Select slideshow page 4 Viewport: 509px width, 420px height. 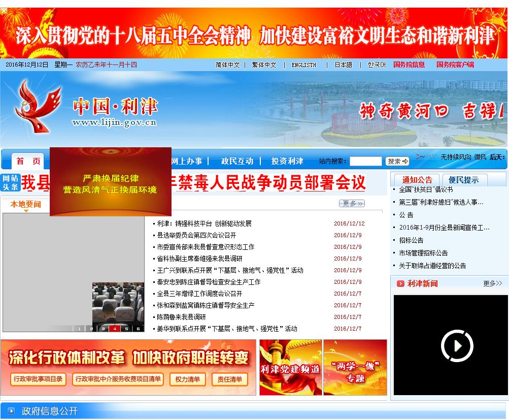(x=115, y=329)
